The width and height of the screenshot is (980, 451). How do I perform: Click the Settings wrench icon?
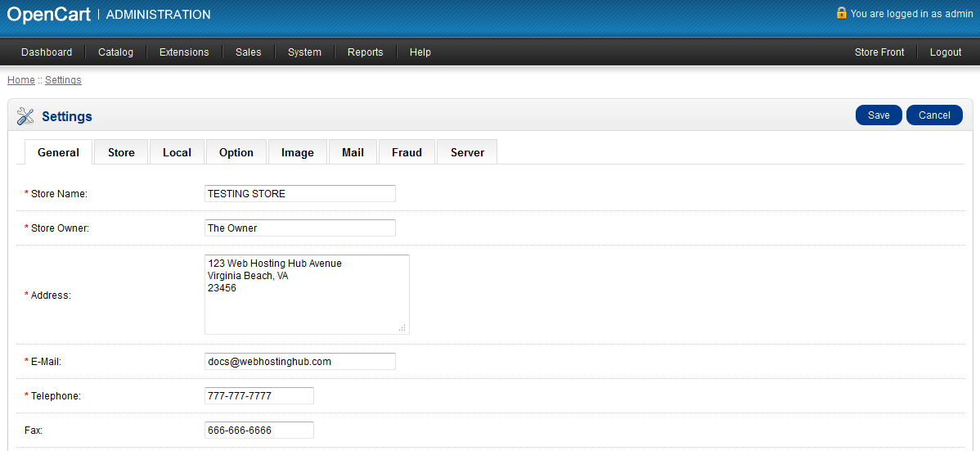tap(25, 116)
